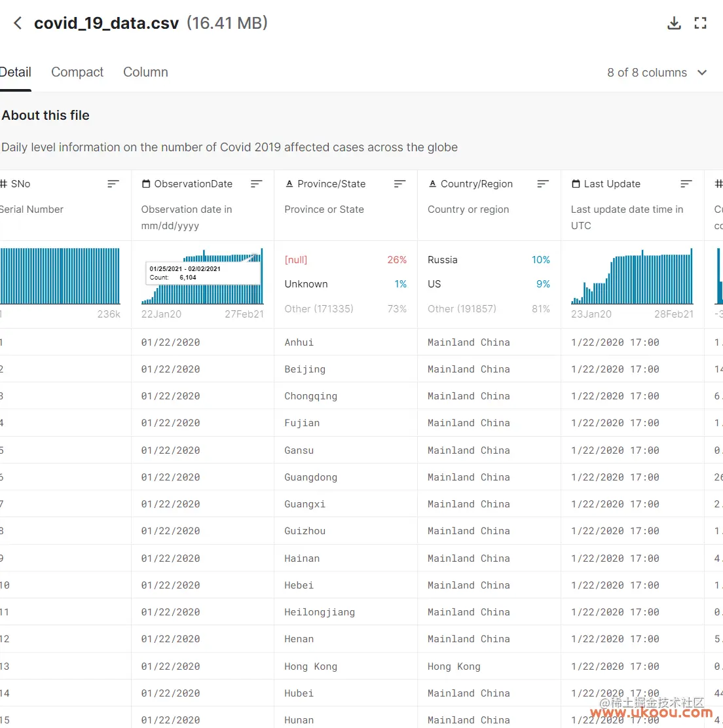Sort by the Country/Region column
Screen dimensions: 723x728
[543, 184]
